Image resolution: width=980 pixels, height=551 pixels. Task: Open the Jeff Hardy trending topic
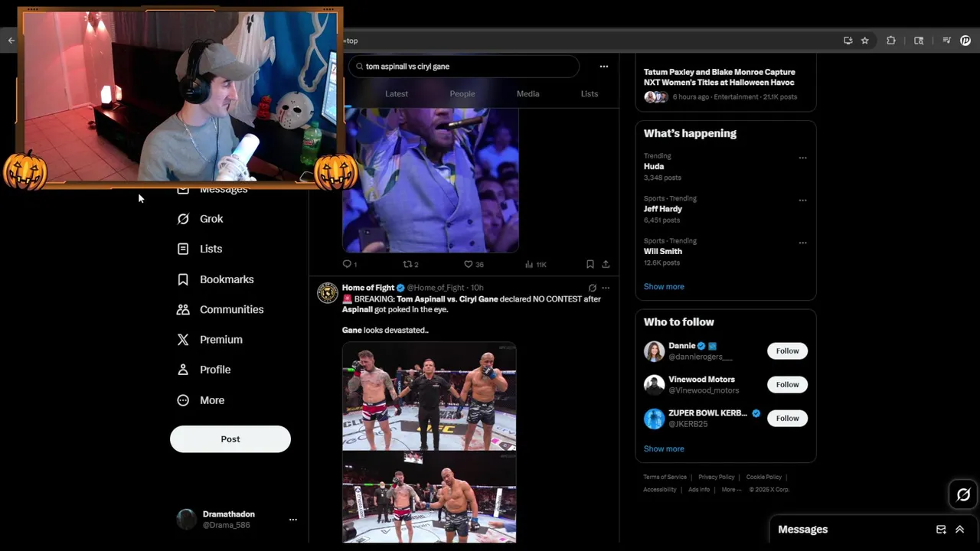tap(725, 209)
